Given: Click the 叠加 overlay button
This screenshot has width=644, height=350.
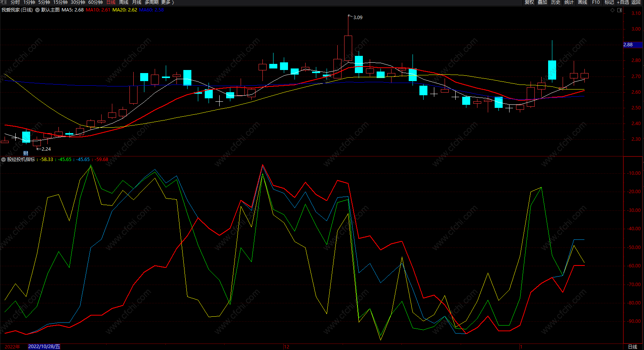Looking at the screenshot, I should [x=542, y=2].
